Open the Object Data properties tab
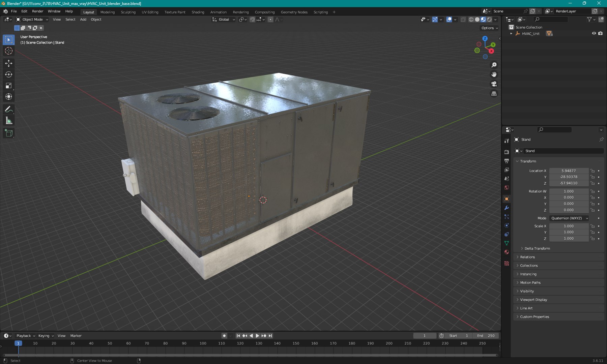The width and height of the screenshot is (607, 364). pyautogui.click(x=507, y=243)
